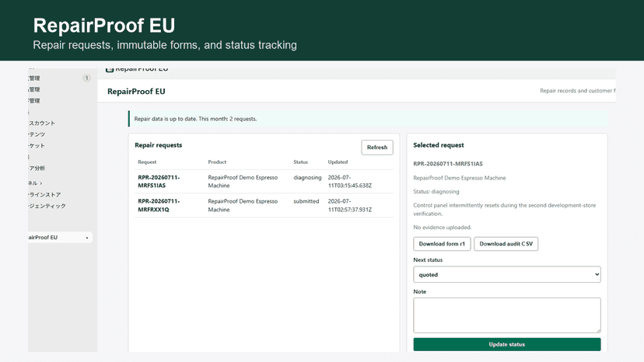Click the Request column header
Image resolution: width=644 pixels, height=362 pixels.
(147, 162)
